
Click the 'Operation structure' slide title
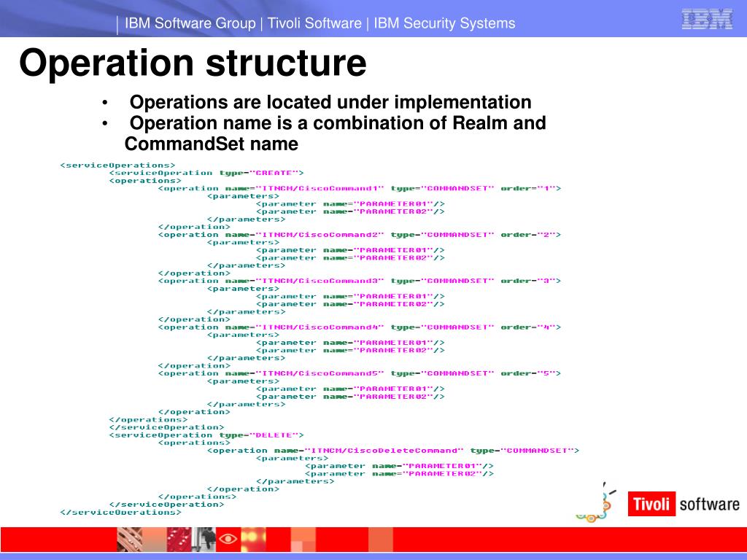pyautogui.click(x=193, y=63)
